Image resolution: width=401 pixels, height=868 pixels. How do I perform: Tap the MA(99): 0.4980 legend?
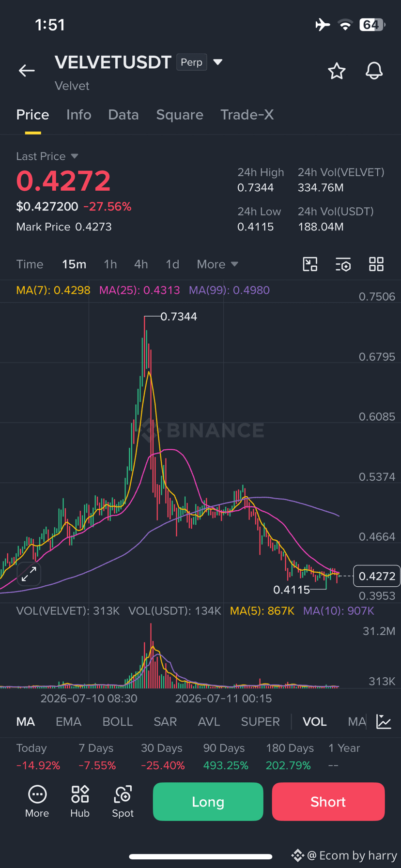click(229, 290)
